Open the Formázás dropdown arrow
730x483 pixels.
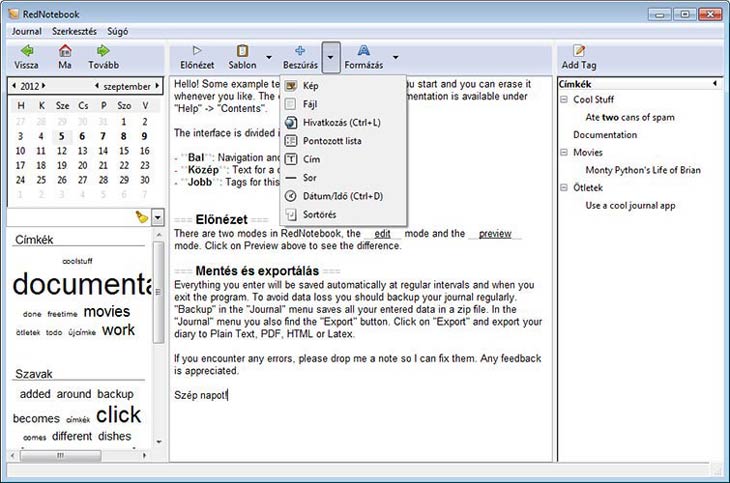pos(396,57)
